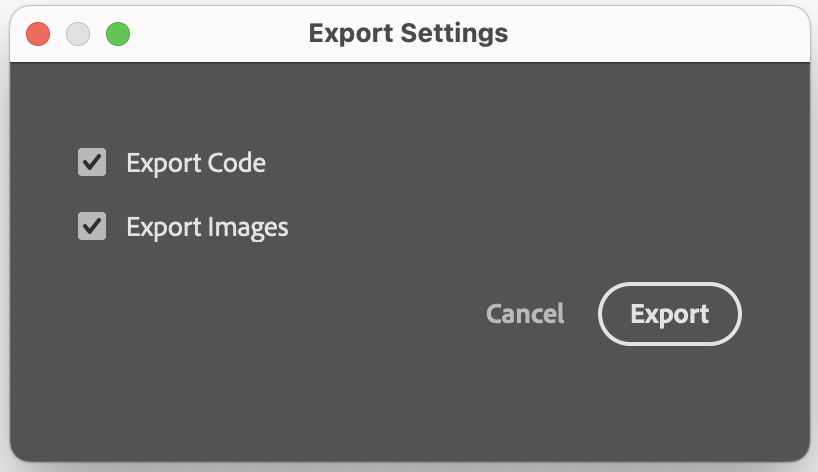Uncheck the Export Images checkbox

click(x=92, y=226)
